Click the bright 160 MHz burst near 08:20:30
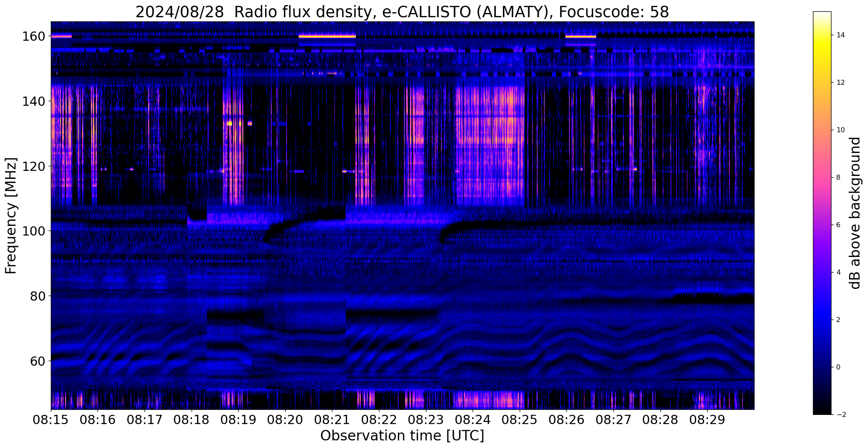This screenshot has height=448, width=868. click(x=327, y=37)
